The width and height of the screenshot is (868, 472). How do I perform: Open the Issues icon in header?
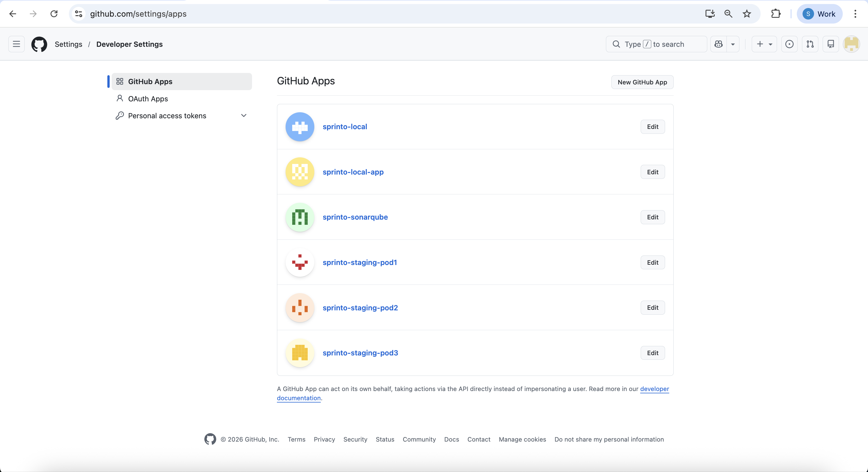coord(789,44)
